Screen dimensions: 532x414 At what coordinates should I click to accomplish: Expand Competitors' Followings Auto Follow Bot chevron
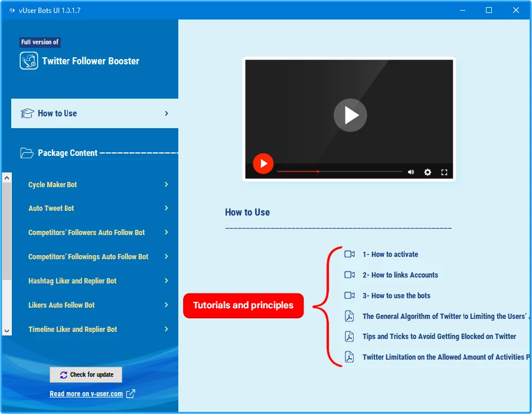(167, 256)
